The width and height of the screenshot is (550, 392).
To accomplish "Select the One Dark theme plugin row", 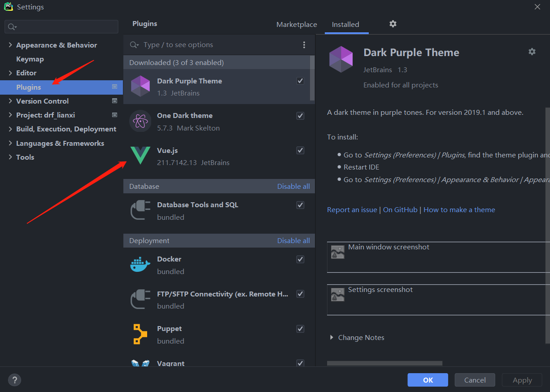I will [219, 122].
